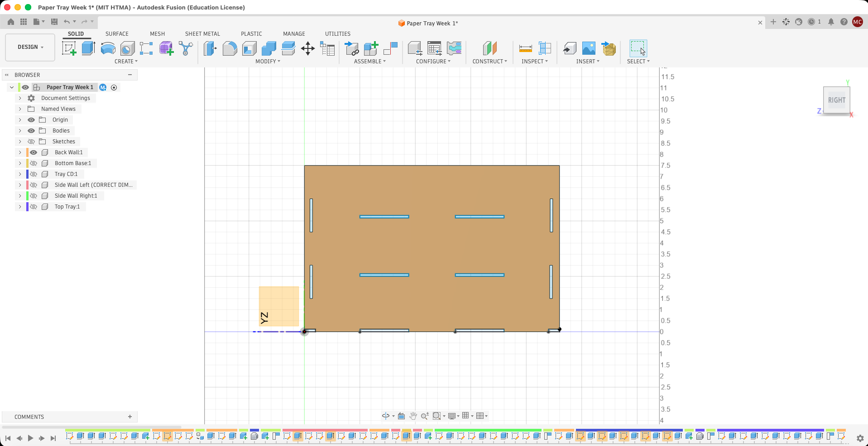Click the Orbit navigation icon

(386, 416)
